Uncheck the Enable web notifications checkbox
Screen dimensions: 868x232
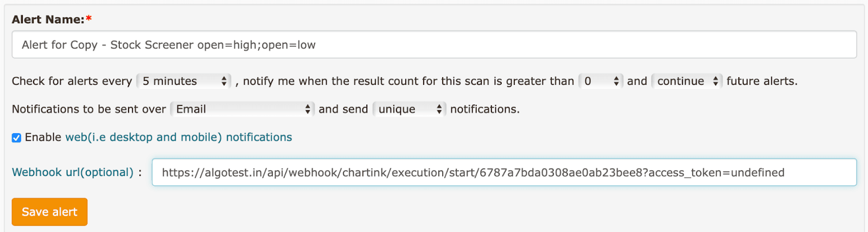pos(16,138)
